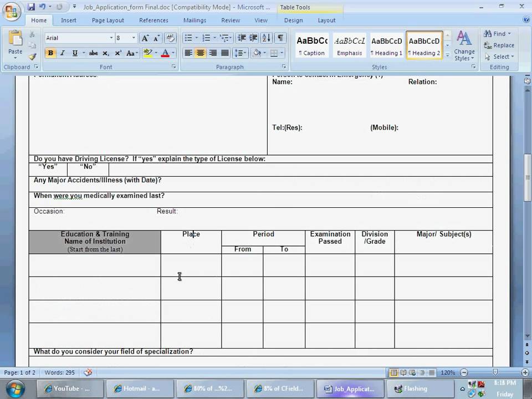Click the numbered list icon
Image resolution: width=532 pixels, height=399 pixels.
coord(206,38)
